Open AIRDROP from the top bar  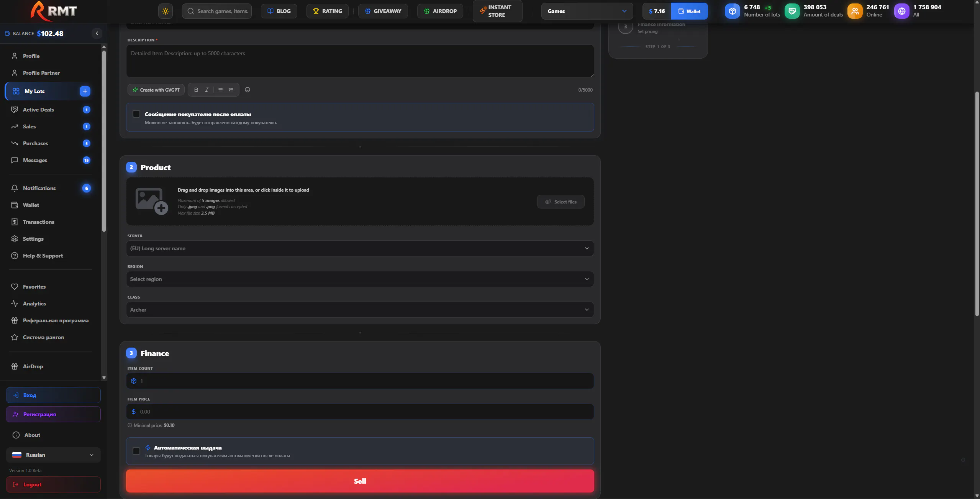440,11
